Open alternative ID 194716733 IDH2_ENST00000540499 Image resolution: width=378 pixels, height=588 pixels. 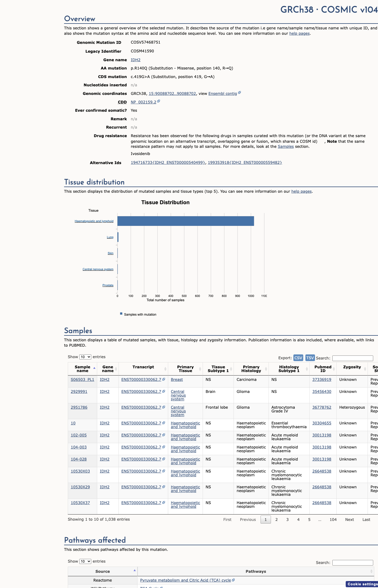point(168,163)
